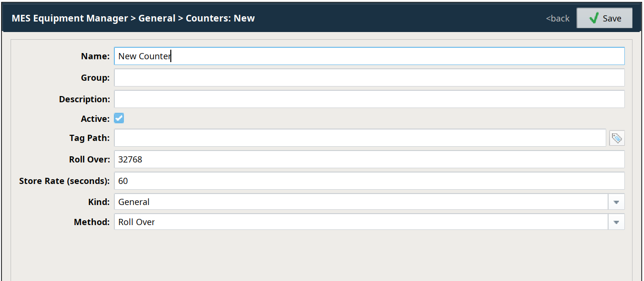Expand the Kind dropdown arrow
Screen dimensions: 644x281
[x=616, y=202]
